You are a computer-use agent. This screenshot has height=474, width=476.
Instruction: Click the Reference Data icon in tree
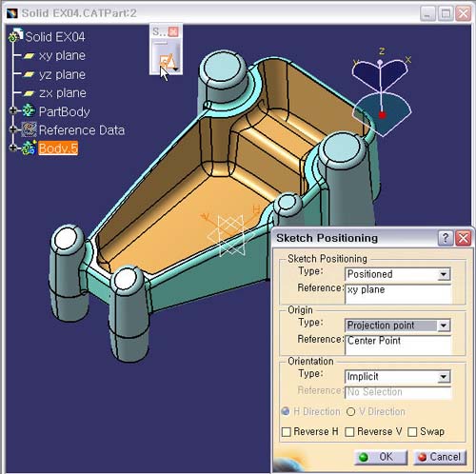point(29,129)
